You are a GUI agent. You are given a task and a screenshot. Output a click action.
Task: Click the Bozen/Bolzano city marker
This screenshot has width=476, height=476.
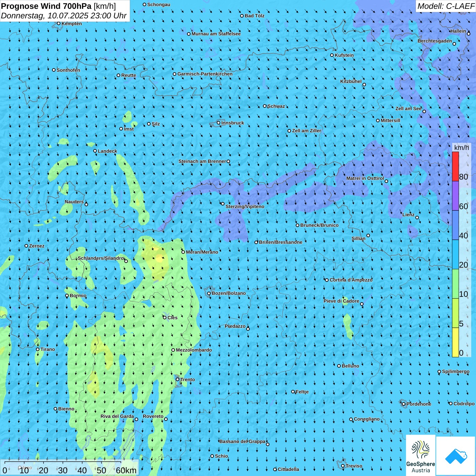(x=209, y=293)
